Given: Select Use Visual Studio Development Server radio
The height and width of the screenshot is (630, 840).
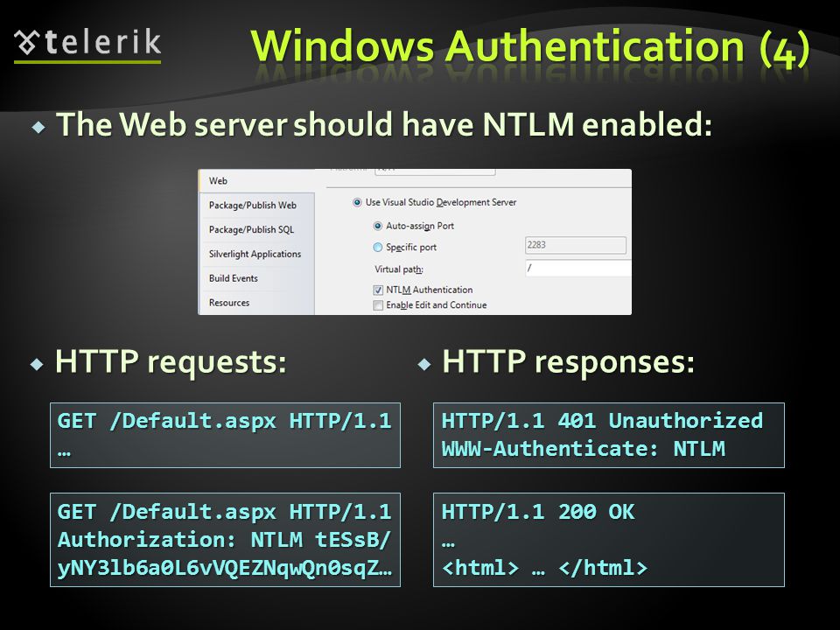Looking at the screenshot, I should [x=357, y=202].
